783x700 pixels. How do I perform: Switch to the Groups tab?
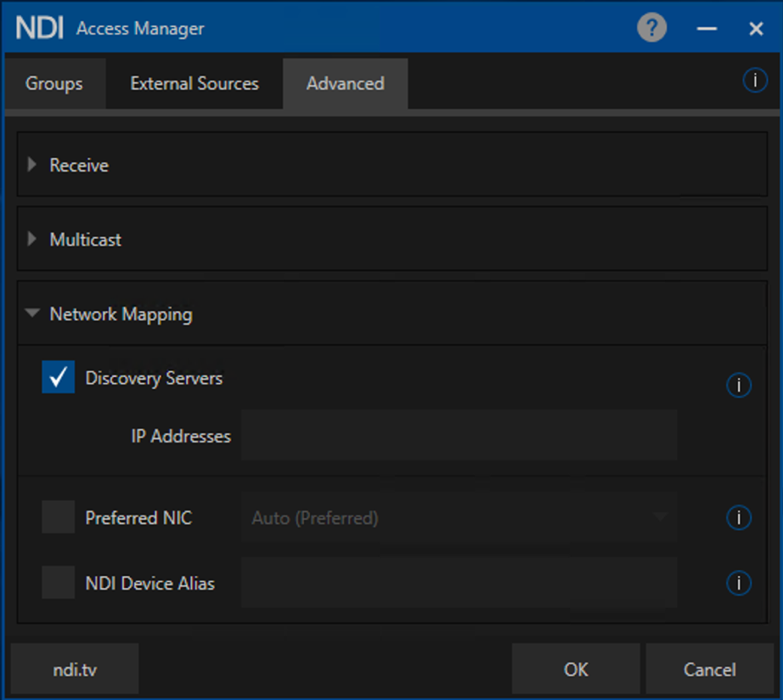54,83
